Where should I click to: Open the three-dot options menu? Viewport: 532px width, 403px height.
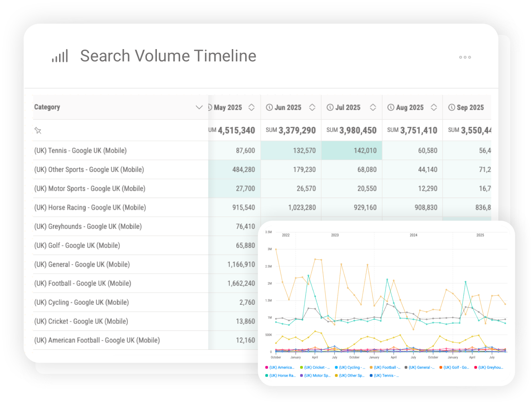point(465,57)
